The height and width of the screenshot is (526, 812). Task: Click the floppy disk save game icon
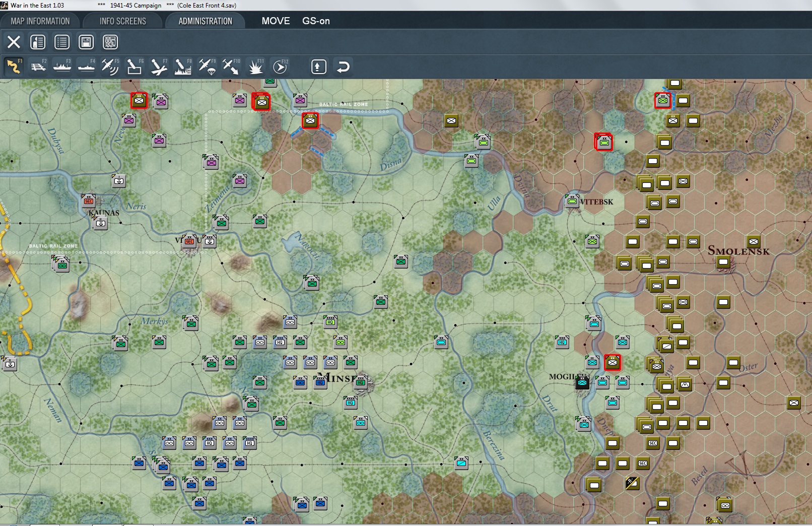coord(86,42)
